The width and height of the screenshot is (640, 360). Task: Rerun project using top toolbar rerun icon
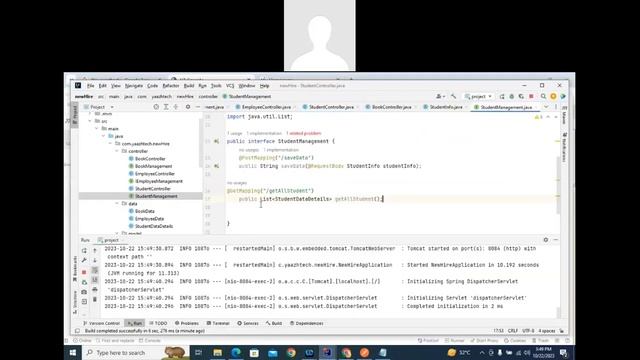[x=502, y=96]
